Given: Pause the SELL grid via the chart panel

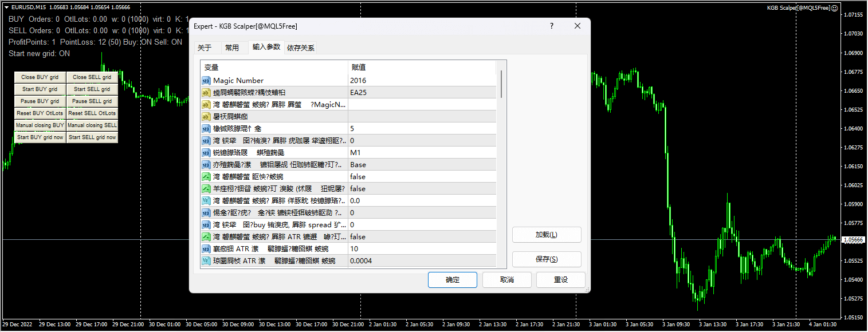Looking at the screenshot, I should 92,101.
